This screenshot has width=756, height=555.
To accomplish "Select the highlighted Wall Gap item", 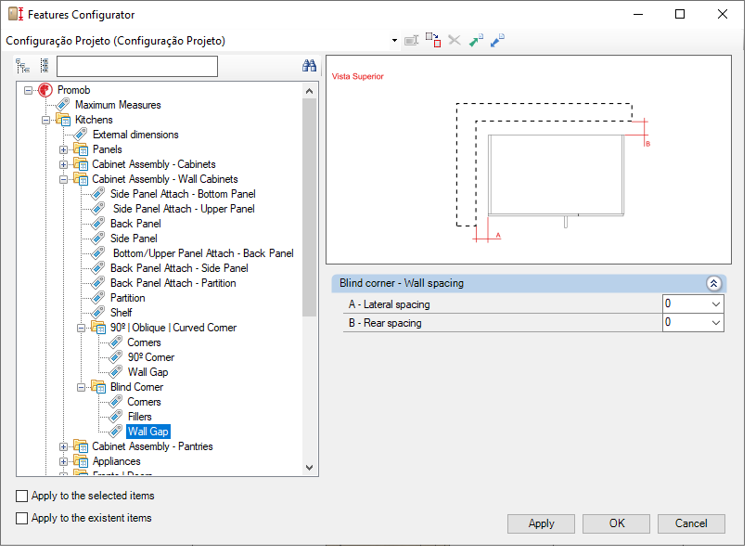I will pyautogui.click(x=148, y=432).
